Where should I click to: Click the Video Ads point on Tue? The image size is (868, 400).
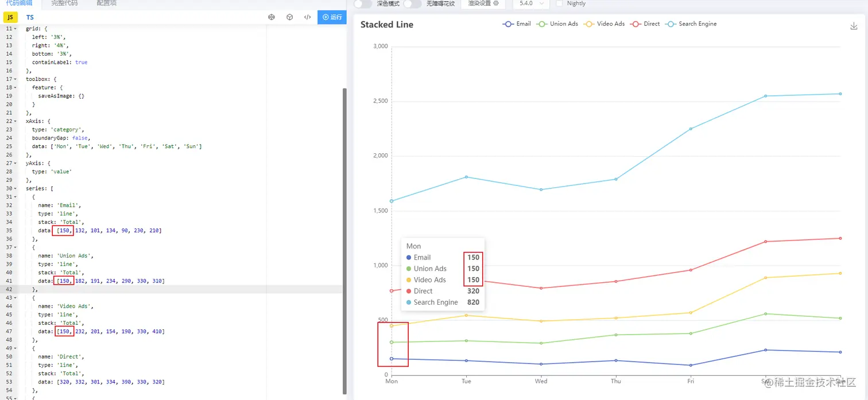click(466, 315)
